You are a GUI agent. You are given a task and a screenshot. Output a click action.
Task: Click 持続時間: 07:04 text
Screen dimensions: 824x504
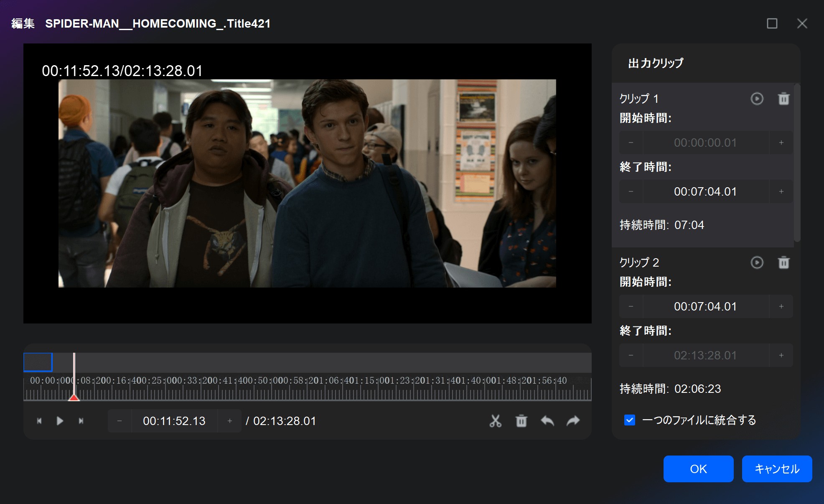(x=662, y=225)
